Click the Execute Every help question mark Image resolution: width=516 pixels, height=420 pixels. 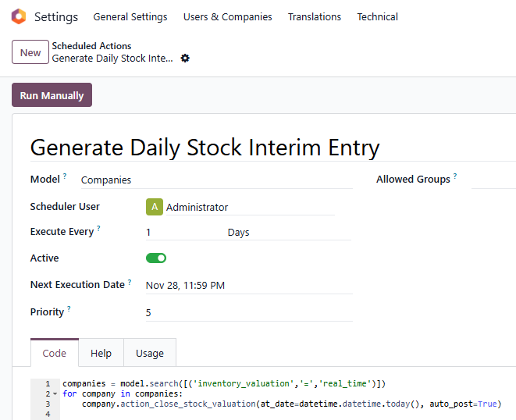[x=98, y=230]
